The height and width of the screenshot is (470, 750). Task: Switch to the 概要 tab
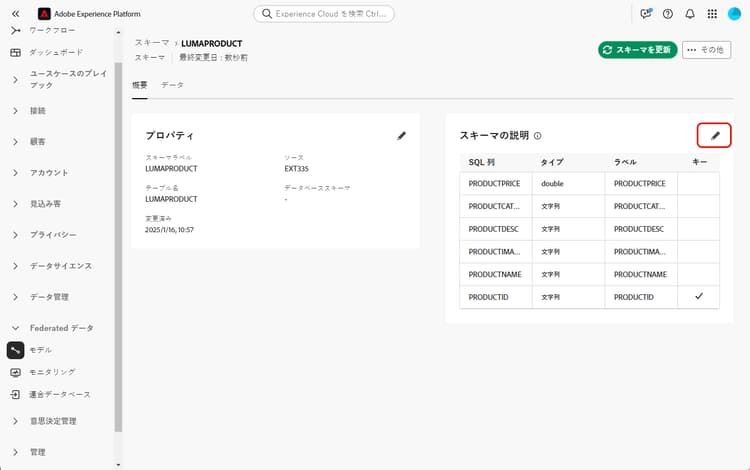(x=140, y=85)
